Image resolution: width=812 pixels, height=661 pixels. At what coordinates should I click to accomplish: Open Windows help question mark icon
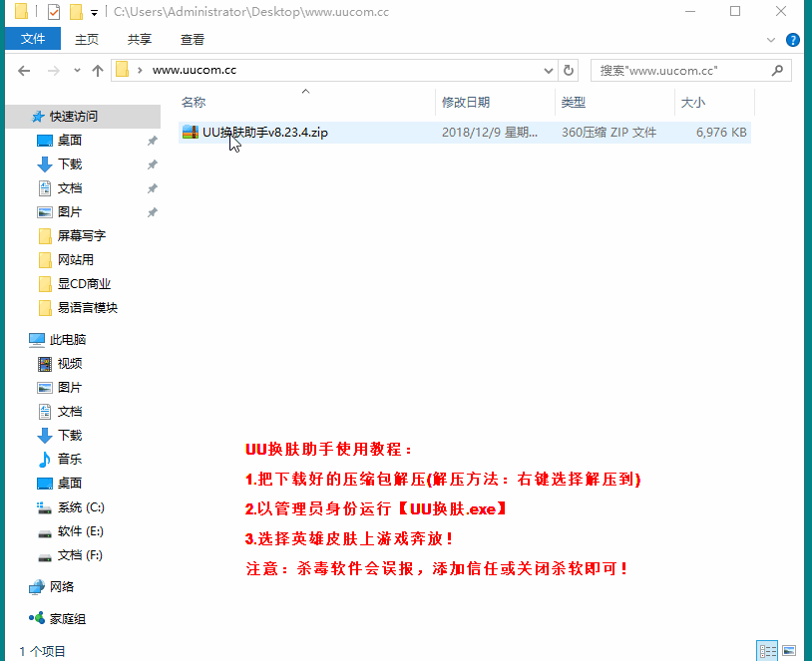(x=792, y=40)
